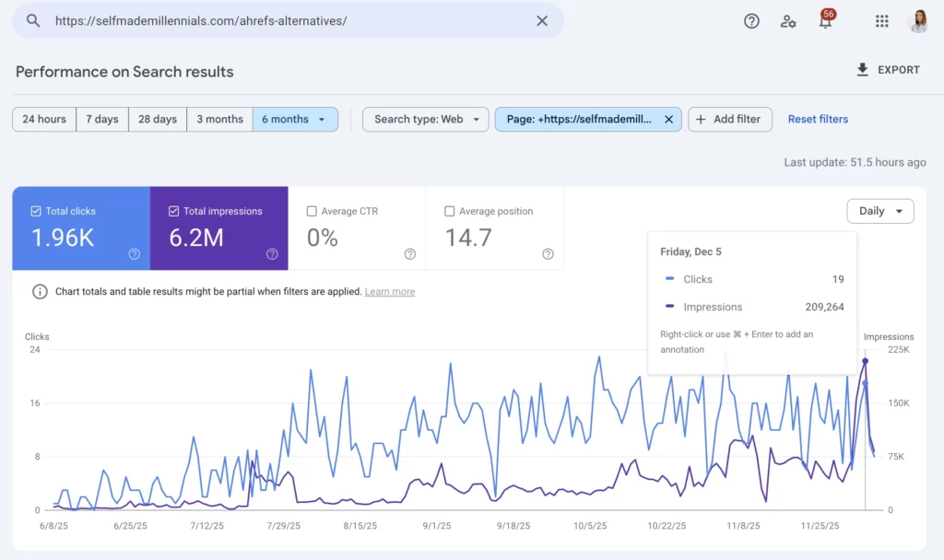944x560 pixels.
Task: Click the search magnifier icon
Action: 33,20
